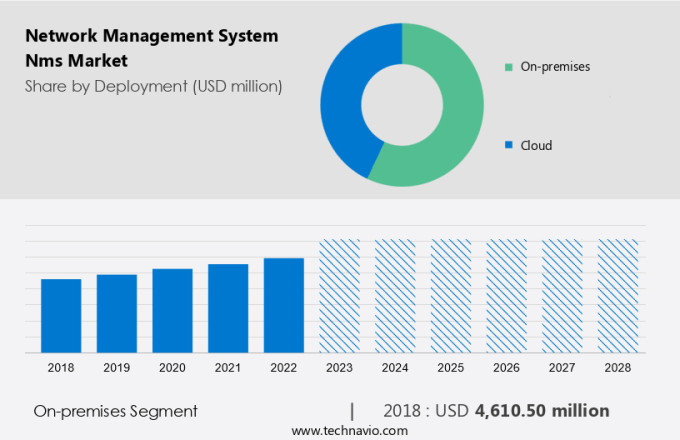The width and height of the screenshot is (680, 440).
Task: Click the 2024 hatched forecast bar
Action: [395, 296]
